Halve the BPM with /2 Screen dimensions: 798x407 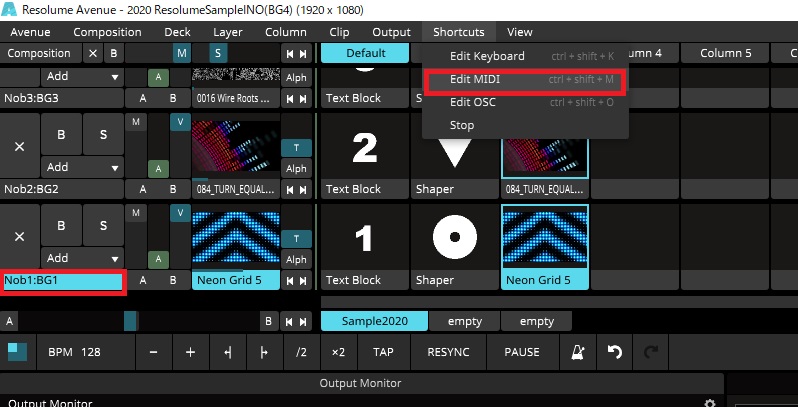301,352
